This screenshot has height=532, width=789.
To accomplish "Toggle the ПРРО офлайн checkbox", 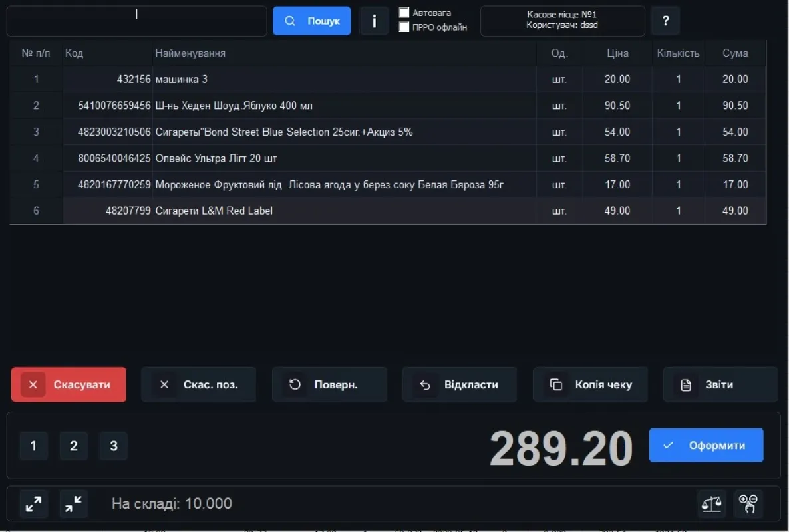I will (x=404, y=27).
